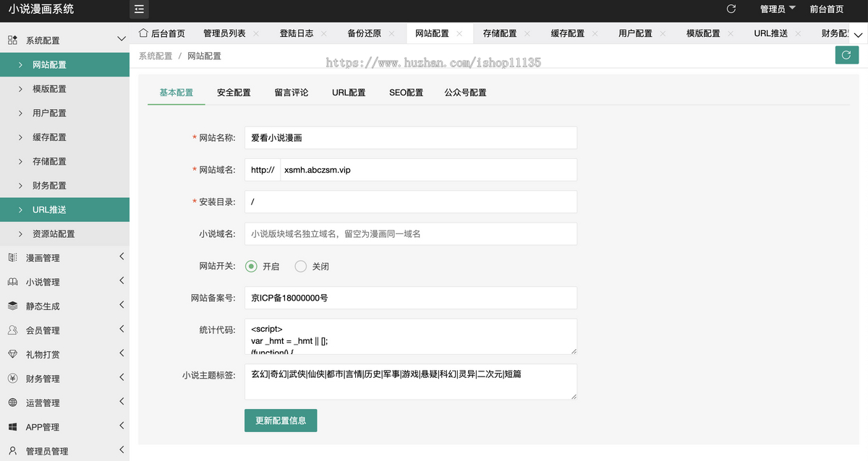Screen dimensions: 868x461
Task: Click the 漫画管理 sidebar icon
Action: [x=12, y=257]
